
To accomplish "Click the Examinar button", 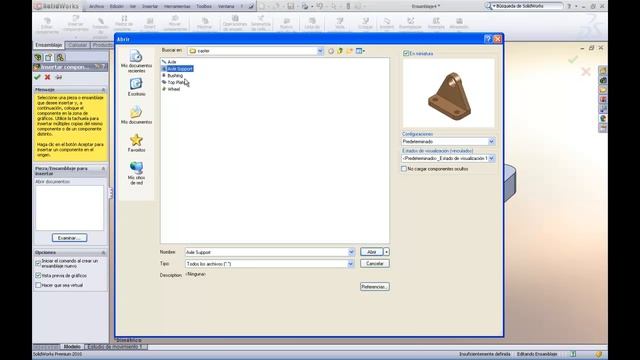I will [69, 238].
